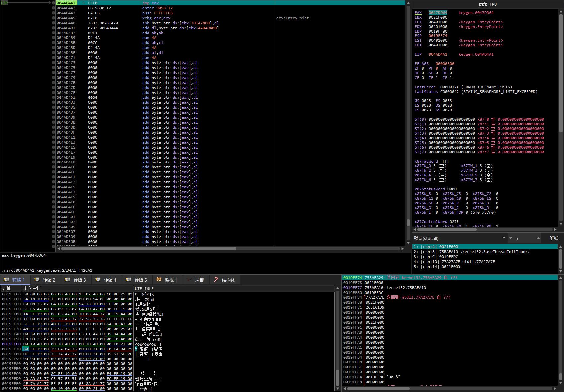Toggle breakpoint bullet at address 004AD4BD
Viewport: 564px width, 392px height.
[53, 48]
